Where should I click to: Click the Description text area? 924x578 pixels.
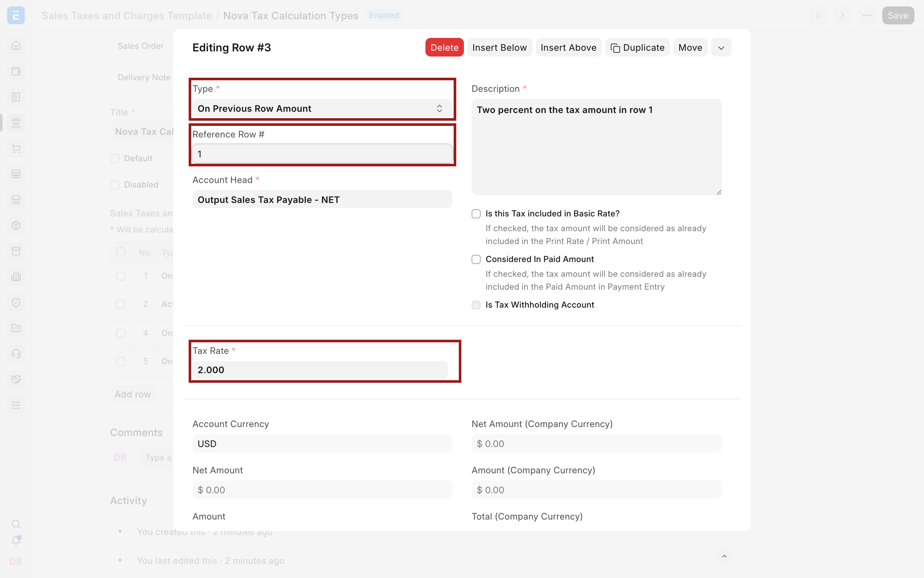[596, 147]
